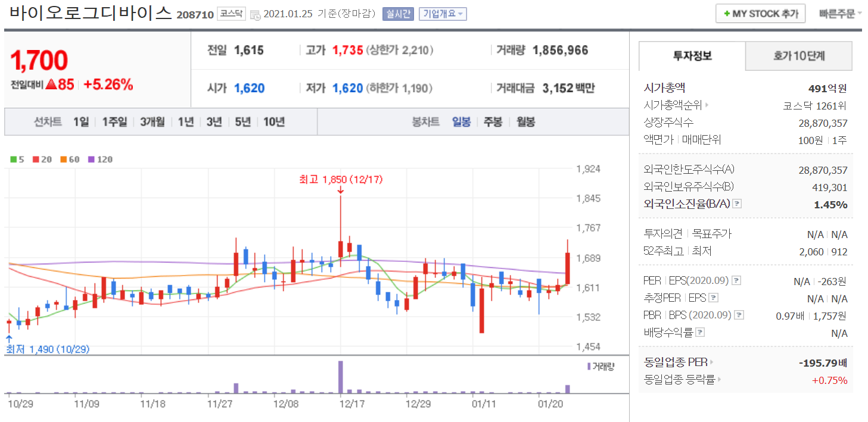Click help icon next to PBR BPS(2020.09)
Image resolution: width=868 pixels, height=422 pixels.
(739, 315)
